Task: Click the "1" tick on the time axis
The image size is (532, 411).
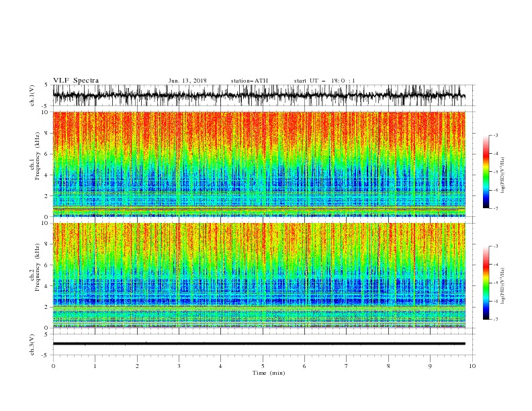Action: 95,366
